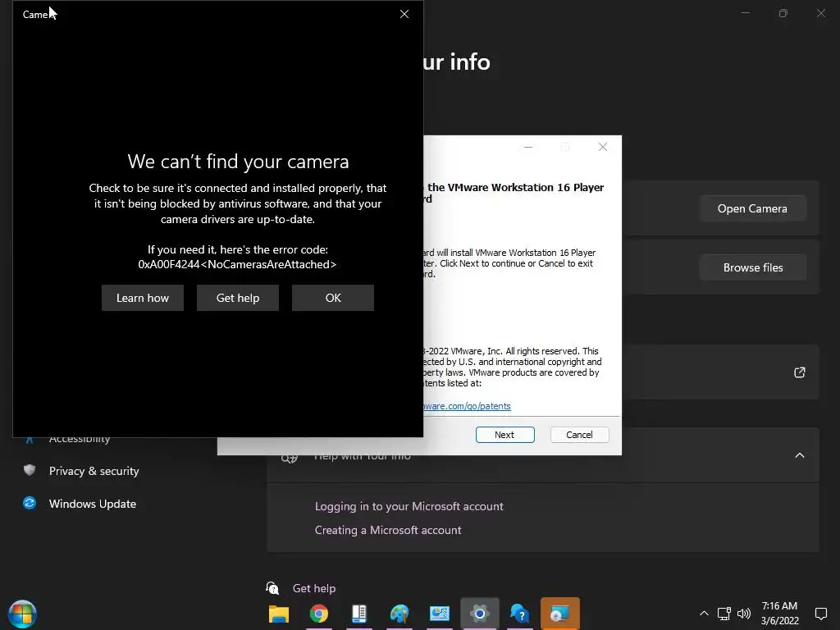Click Open Camera in Settings

tap(752, 208)
